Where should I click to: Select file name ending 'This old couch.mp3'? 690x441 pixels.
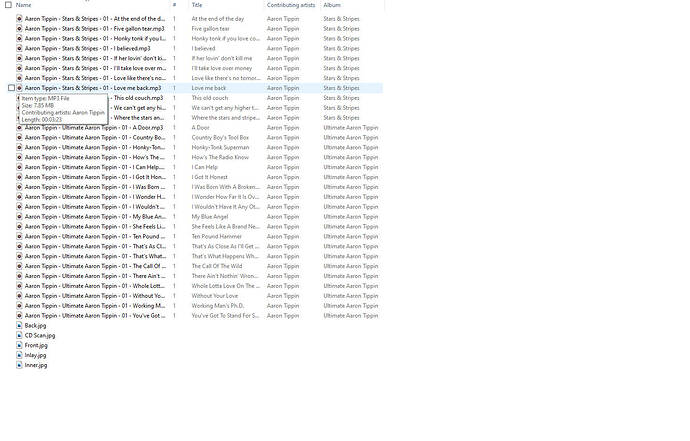coord(138,98)
